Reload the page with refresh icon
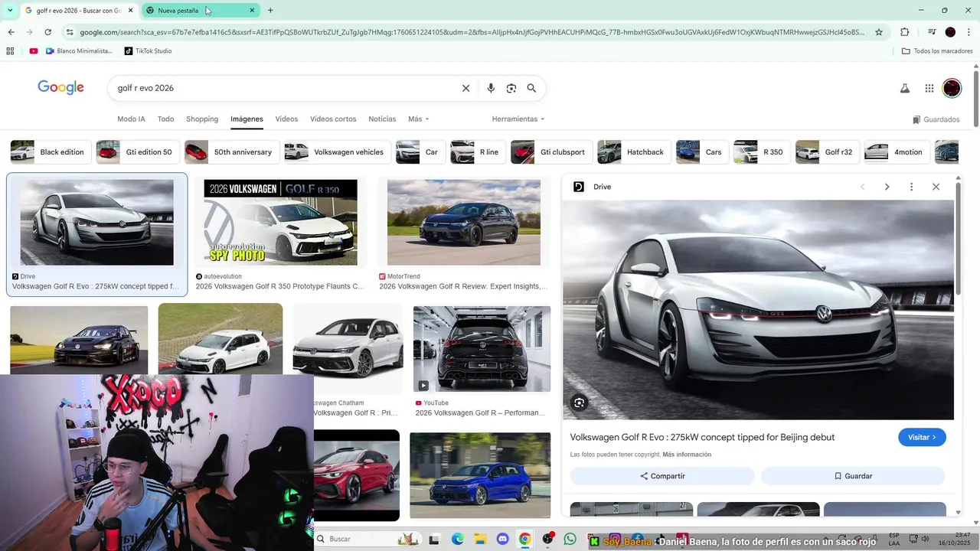The width and height of the screenshot is (980, 551). pyautogui.click(x=47, y=32)
